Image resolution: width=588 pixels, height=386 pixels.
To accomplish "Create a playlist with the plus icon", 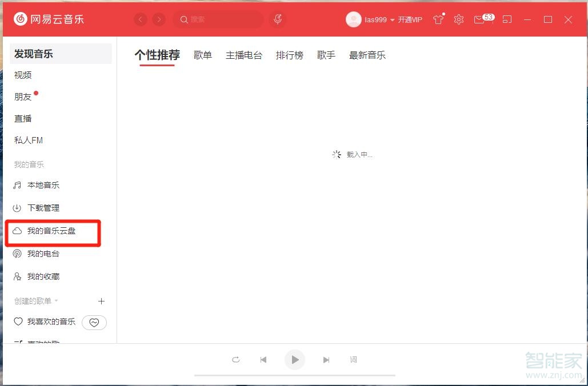I will point(101,301).
